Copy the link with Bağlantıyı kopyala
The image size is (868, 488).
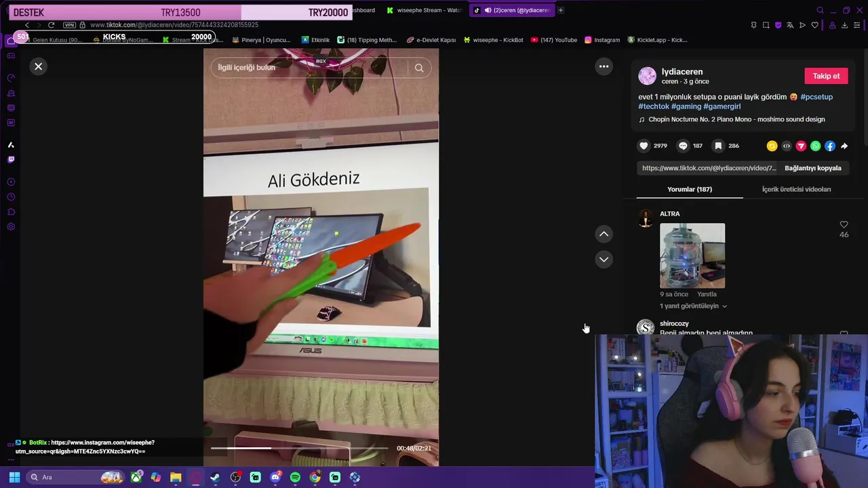[812, 168]
